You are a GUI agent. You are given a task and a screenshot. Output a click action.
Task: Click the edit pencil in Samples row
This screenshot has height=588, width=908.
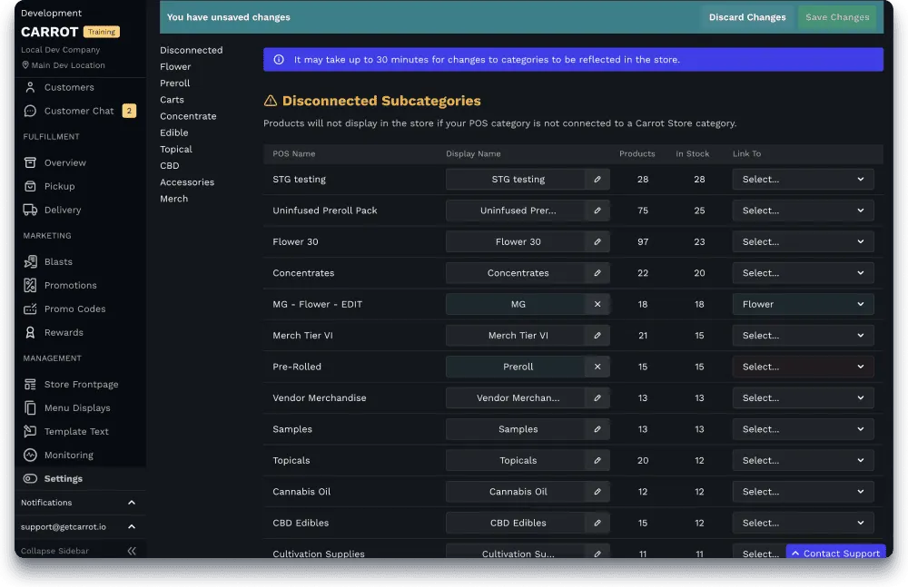click(597, 429)
